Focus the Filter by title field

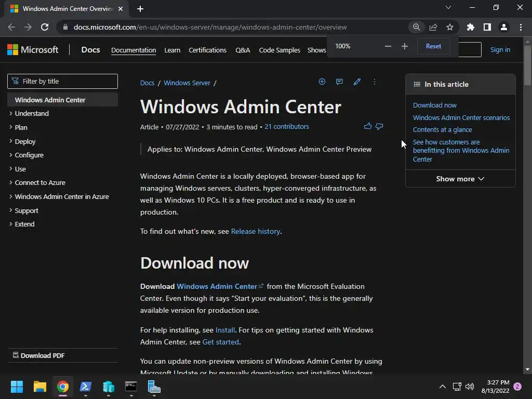(x=62, y=81)
